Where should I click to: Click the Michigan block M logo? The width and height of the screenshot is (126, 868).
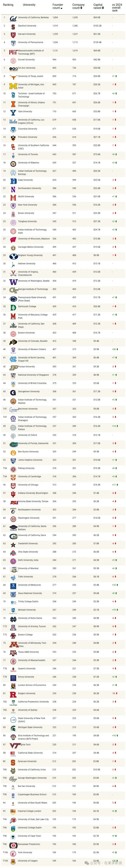(13, 86)
